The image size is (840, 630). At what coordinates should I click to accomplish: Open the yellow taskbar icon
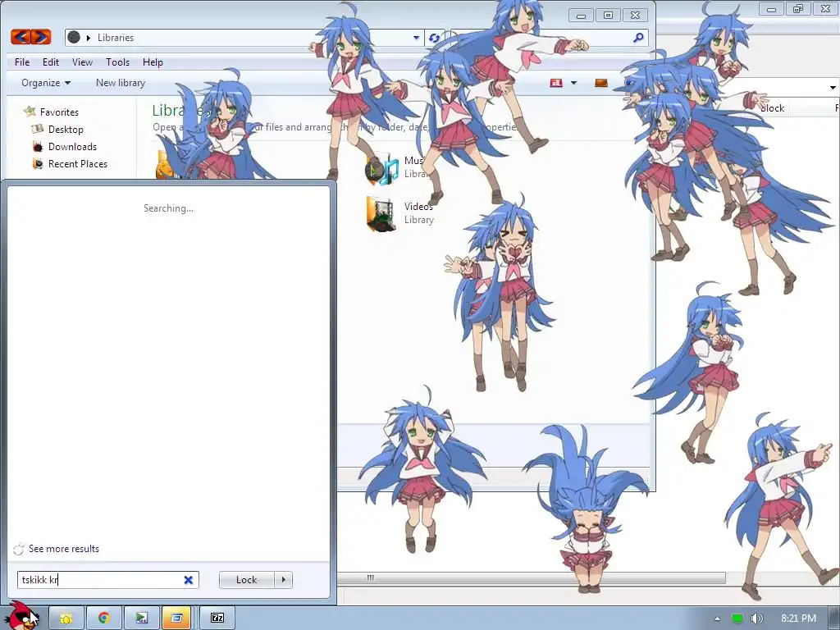click(x=66, y=619)
